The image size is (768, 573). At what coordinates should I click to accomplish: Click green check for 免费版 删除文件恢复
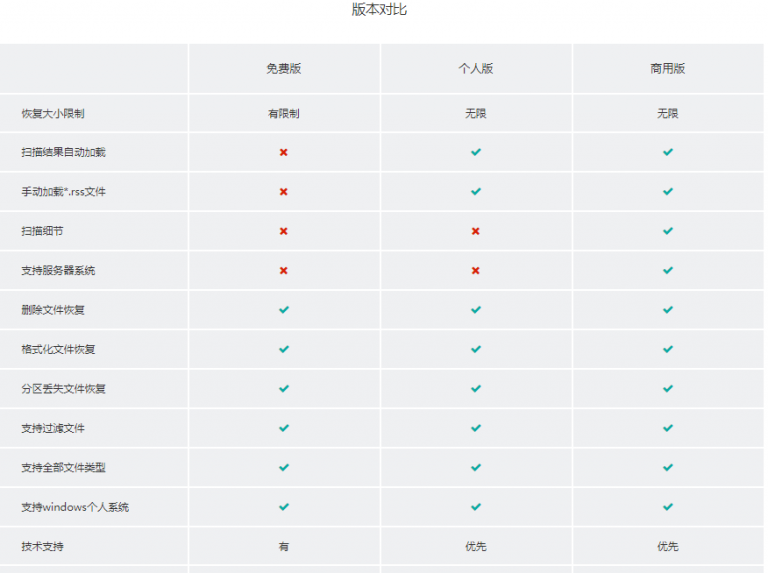(283, 310)
